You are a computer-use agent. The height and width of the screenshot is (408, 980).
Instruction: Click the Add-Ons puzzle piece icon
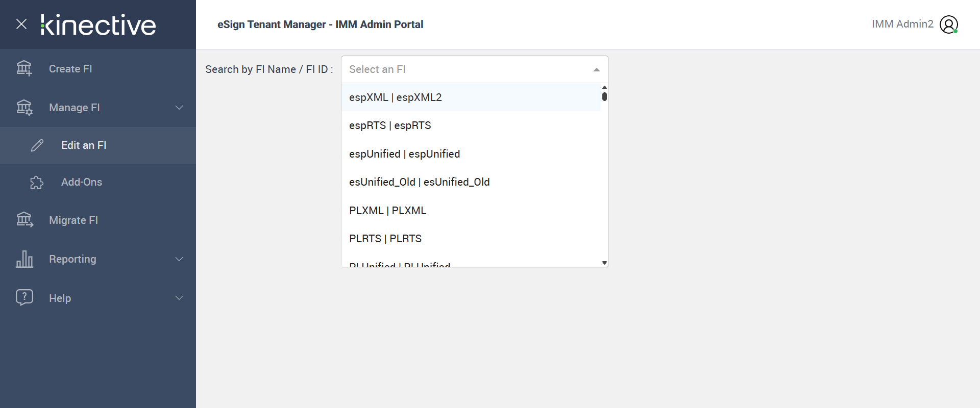pos(37,182)
